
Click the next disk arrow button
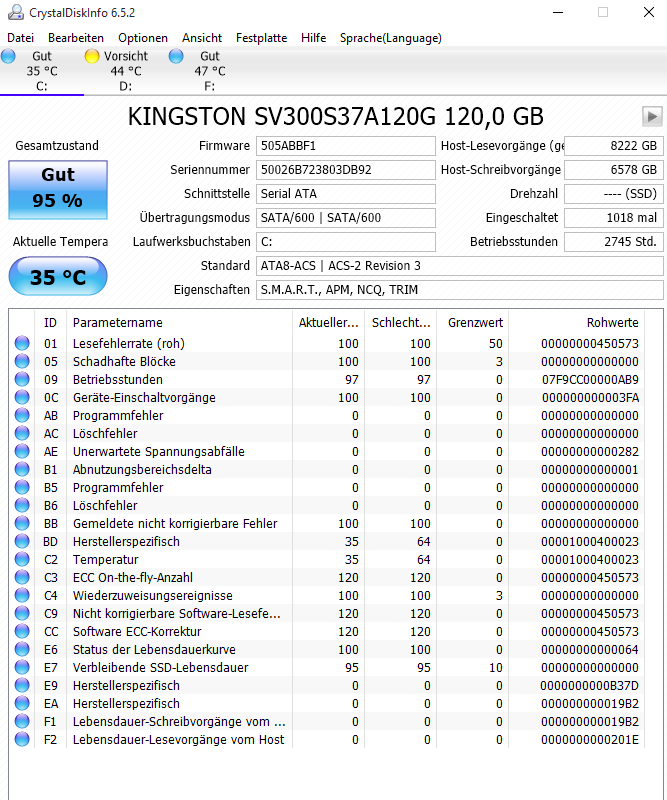[652, 116]
